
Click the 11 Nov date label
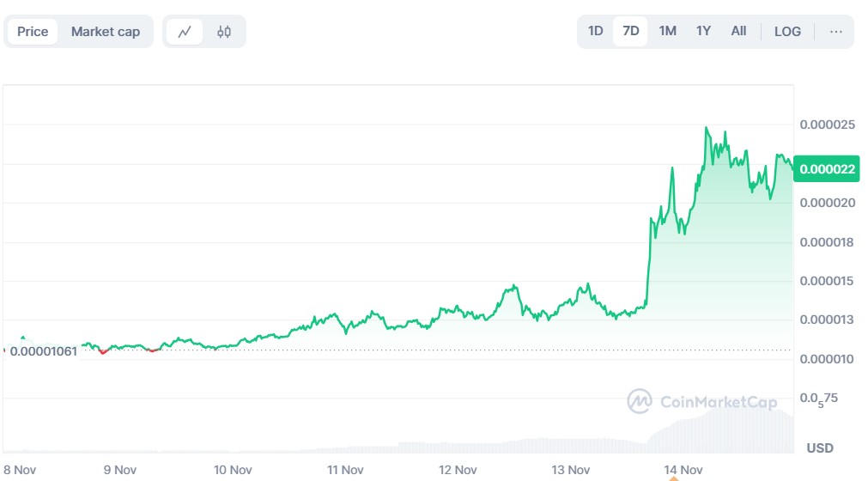click(345, 470)
